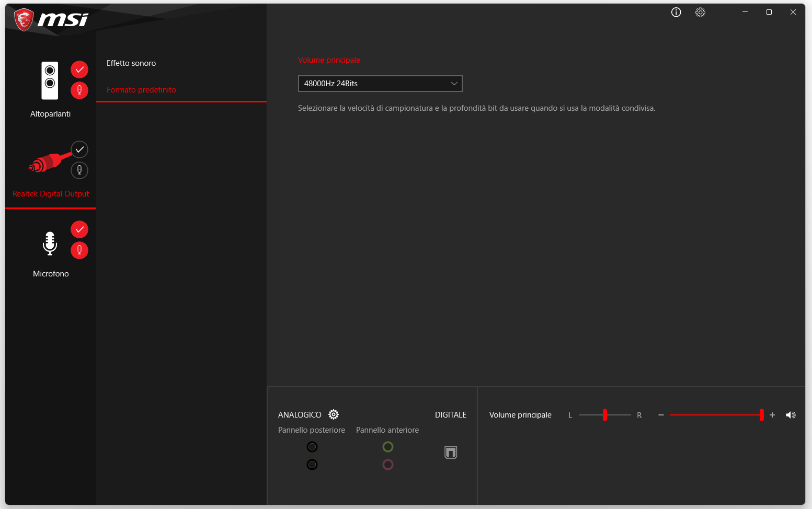Select the Microfono device icon
812x509 pixels.
coord(50,244)
